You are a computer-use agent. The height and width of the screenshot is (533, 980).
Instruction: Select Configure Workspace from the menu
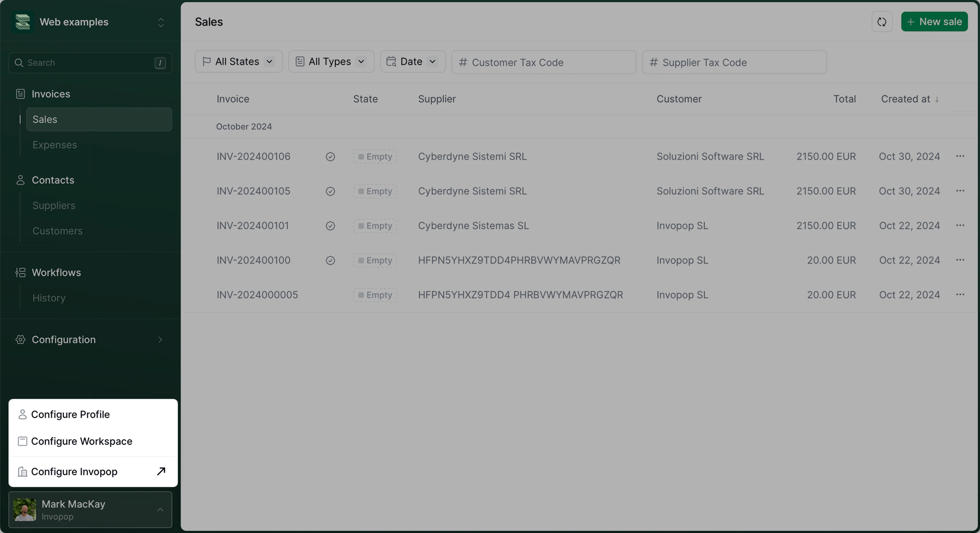click(x=82, y=441)
